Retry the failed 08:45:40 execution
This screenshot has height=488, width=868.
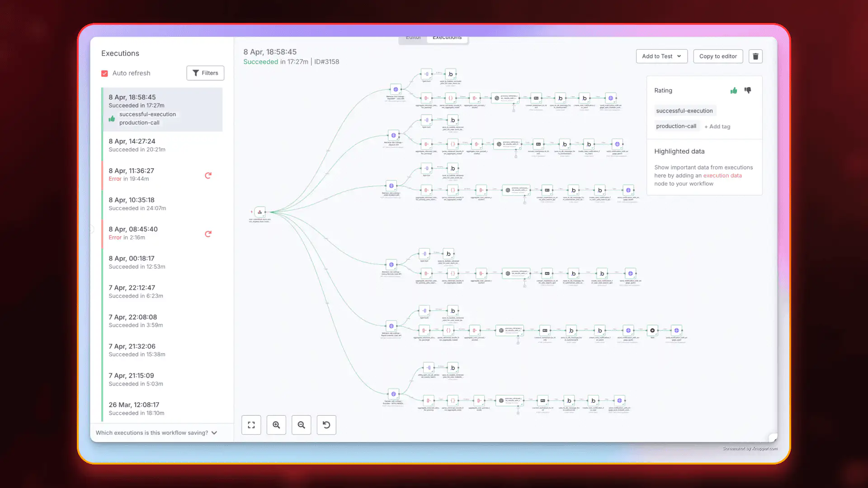click(208, 234)
